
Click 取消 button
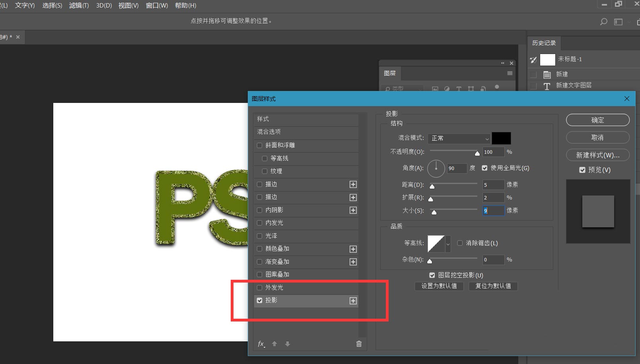click(597, 137)
